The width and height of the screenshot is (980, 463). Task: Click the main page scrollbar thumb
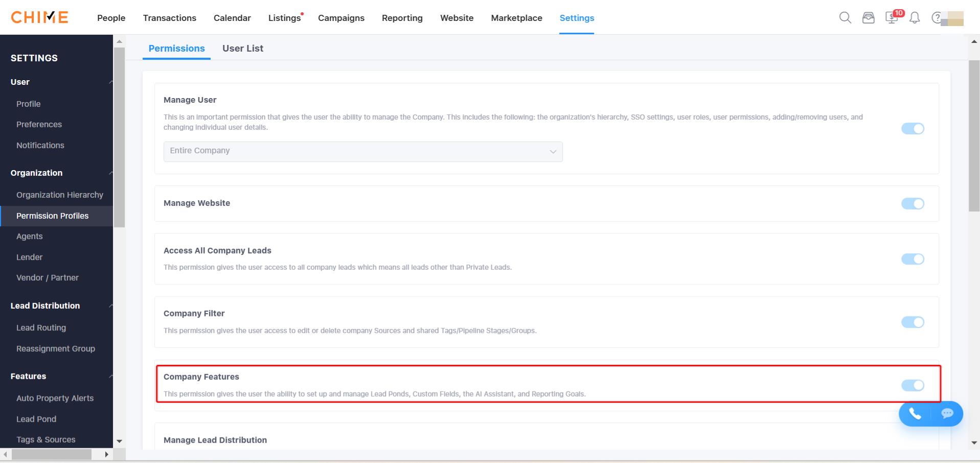pos(974,136)
